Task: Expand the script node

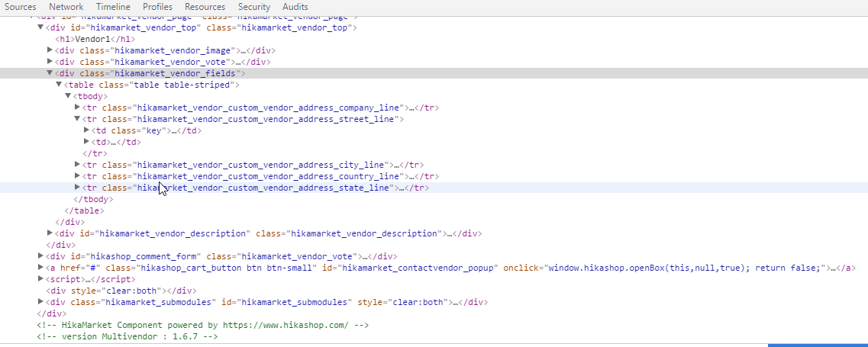Action: pyautogui.click(x=41, y=279)
